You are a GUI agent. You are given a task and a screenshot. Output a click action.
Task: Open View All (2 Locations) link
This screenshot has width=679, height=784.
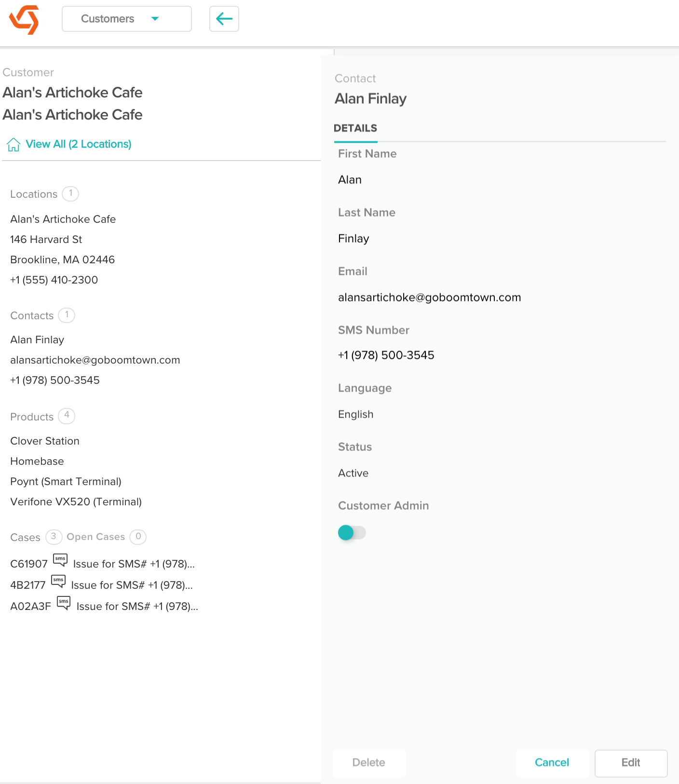[x=79, y=144]
